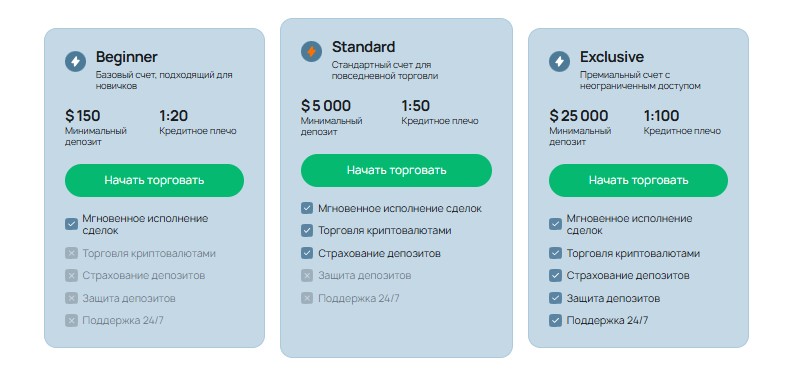This screenshot has width=803, height=377.
Task: Toggle Beginner Мгновенное исполнение сделок checkbox
Action: click(71, 224)
